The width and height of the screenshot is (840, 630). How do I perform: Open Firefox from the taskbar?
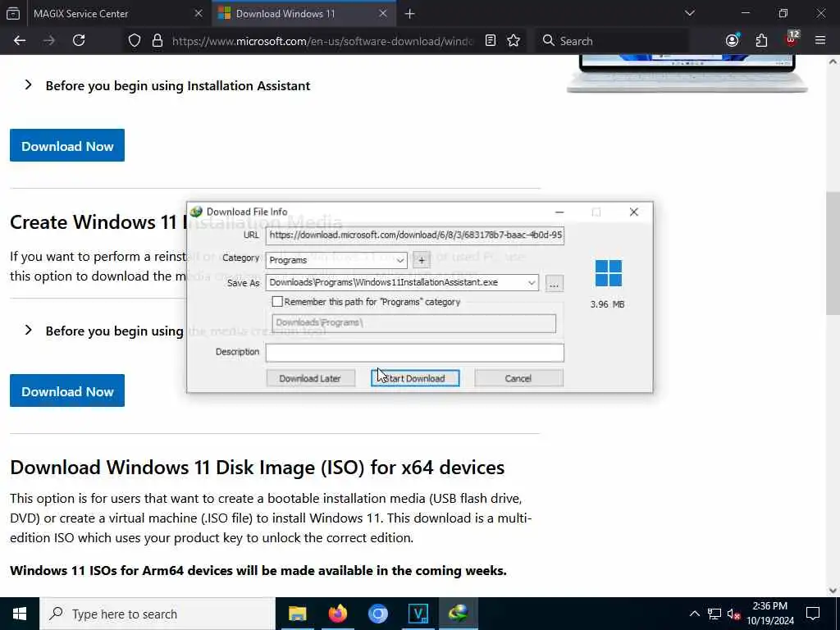(337, 614)
